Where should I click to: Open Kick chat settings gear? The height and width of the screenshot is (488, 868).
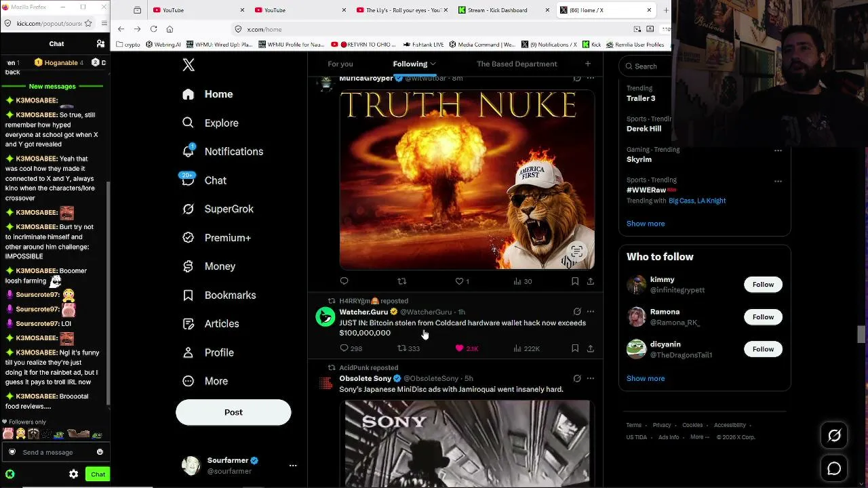click(x=73, y=474)
